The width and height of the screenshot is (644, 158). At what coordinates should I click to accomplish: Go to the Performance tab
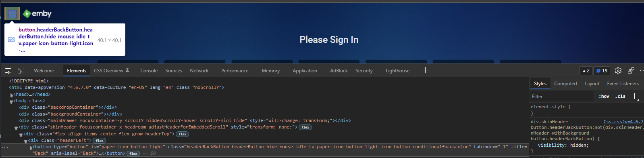pyautogui.click(x=235, y=71)
